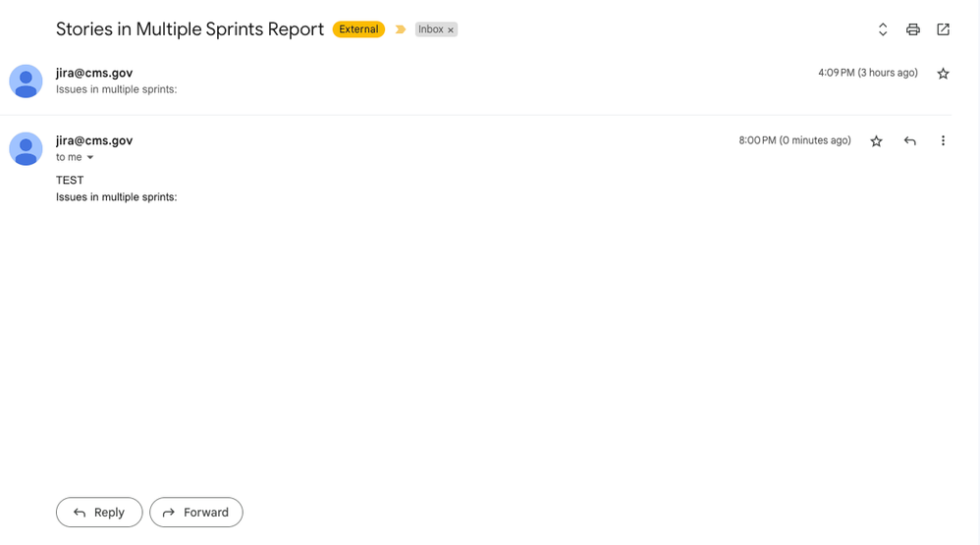The width and height of the screenshot is (980, 545).
Task: Click the Inbox label chip
Action: point(431,29)
